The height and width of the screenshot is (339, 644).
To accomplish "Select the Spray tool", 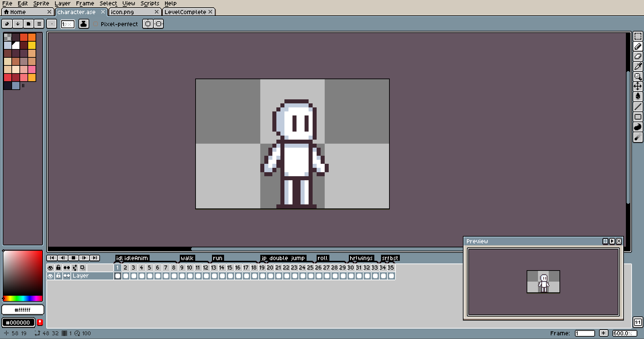I will pos(638,137).
